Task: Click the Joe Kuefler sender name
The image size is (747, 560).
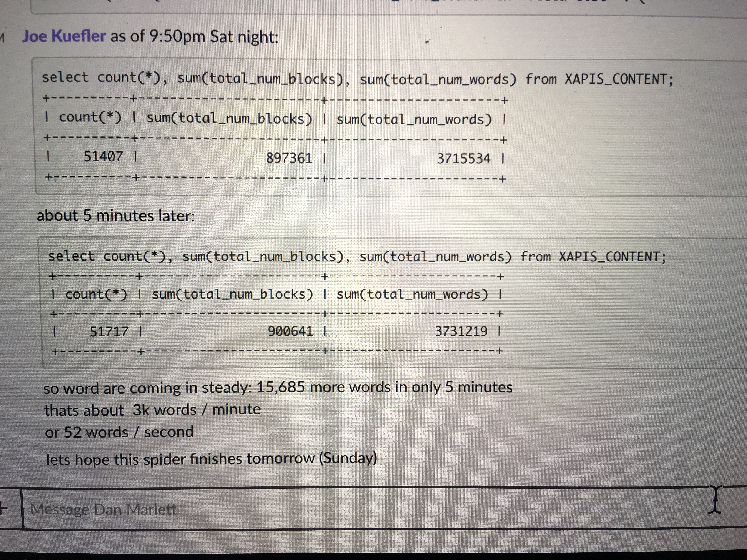Action: (64, 36)
